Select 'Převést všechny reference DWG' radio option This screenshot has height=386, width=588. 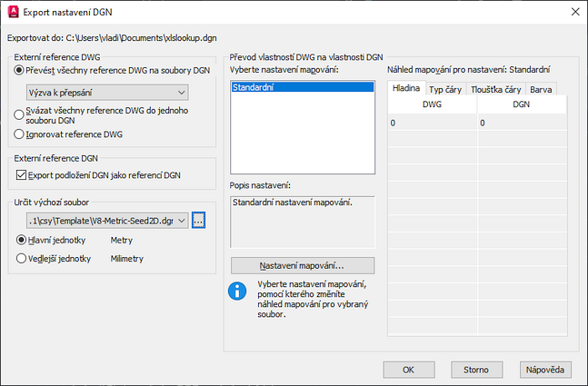click(20, 71)
